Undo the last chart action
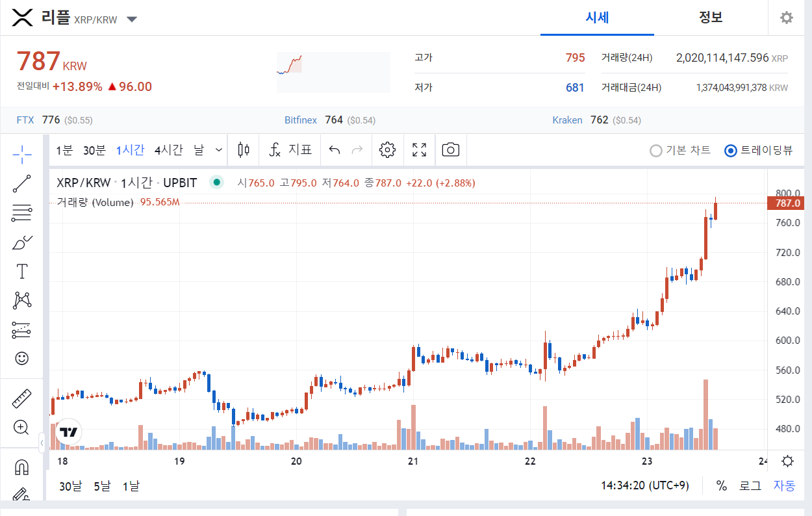The width and height of the screenshot is (812, 516). (x=335, y=150)
